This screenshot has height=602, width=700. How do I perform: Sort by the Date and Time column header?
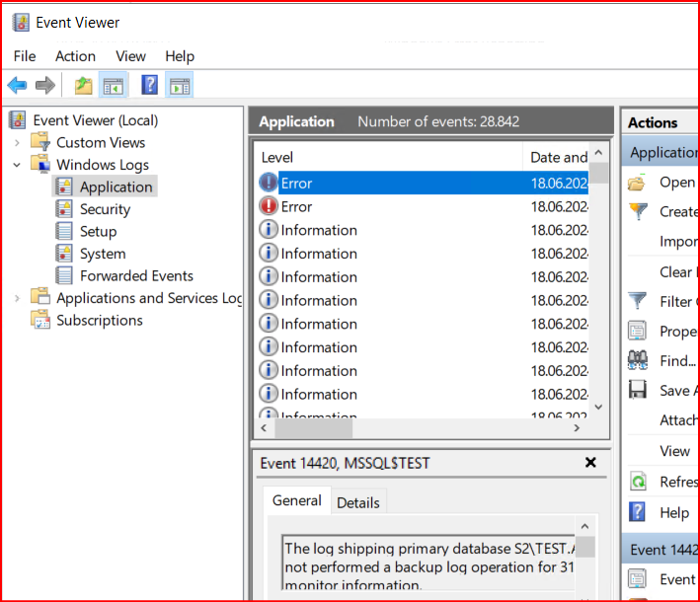click(556, 157)
